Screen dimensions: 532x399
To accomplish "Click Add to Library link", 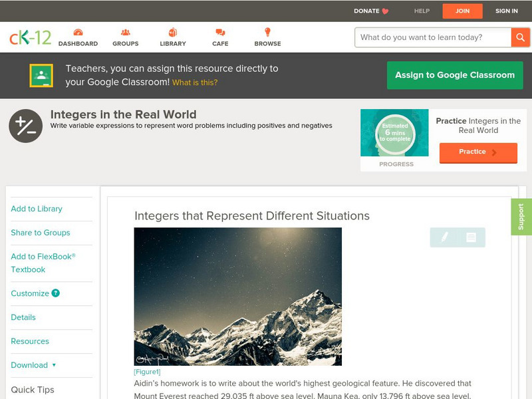I will click(37, 209).
